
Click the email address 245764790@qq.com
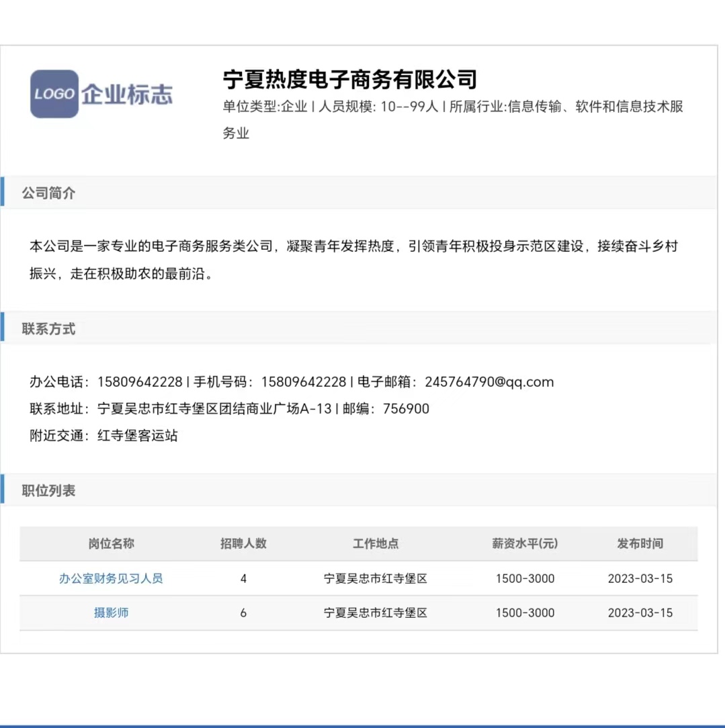pos(489,382)
